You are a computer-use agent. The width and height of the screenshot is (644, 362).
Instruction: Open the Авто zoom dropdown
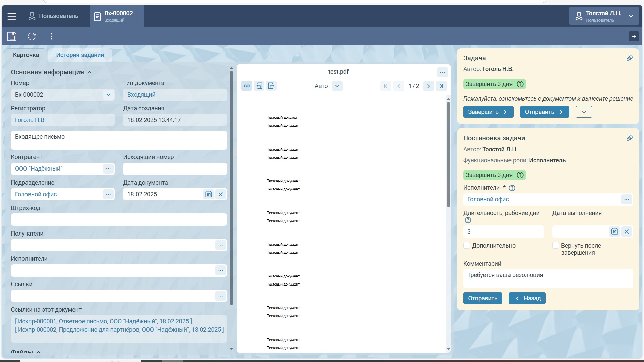[337, 86]
